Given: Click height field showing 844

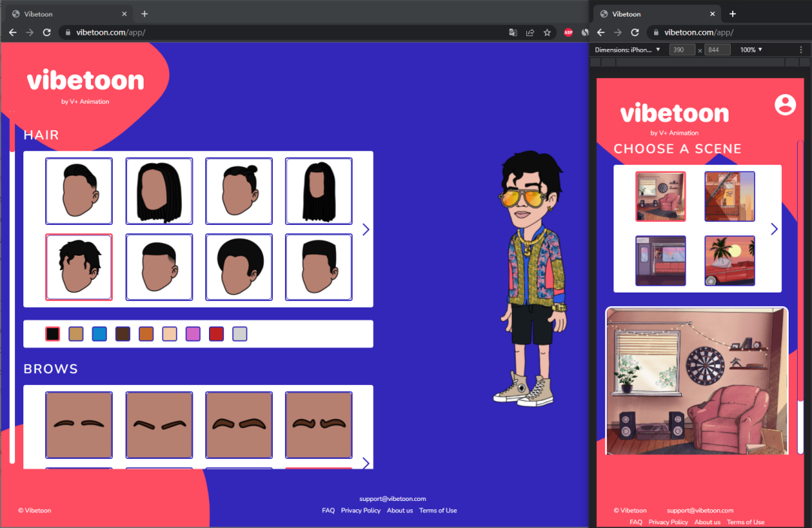Looking at the screenshot, I should pyautogui.click(x=717, y=50).
